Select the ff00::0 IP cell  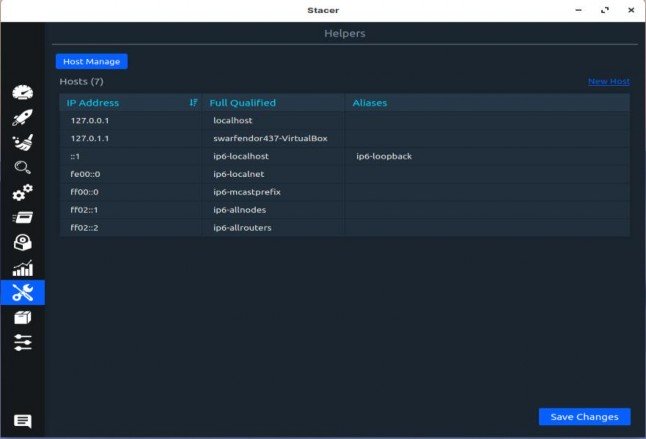tap(131, 192)
